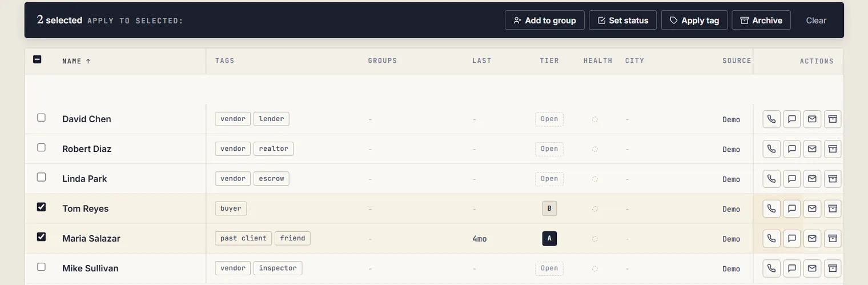
Task: Click the Source column header
Action: (737, 61)
